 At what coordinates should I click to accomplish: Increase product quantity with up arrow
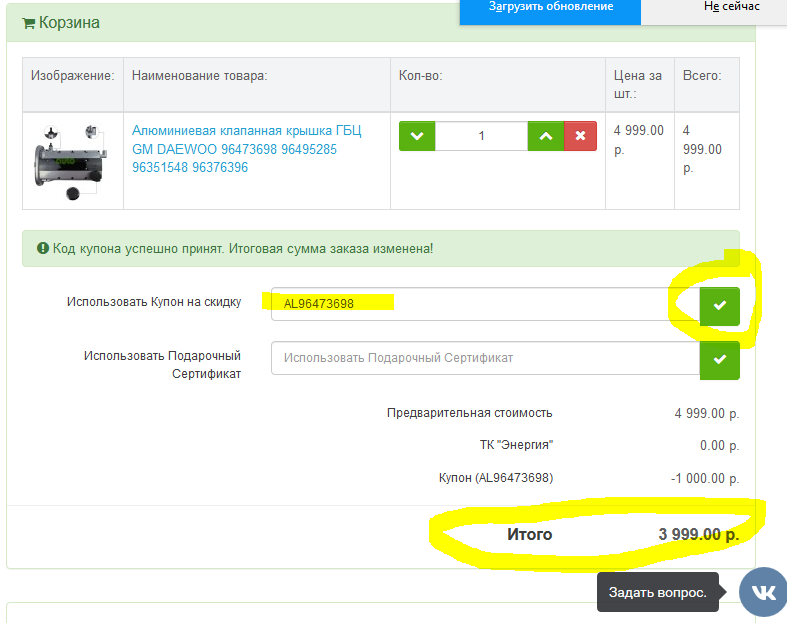coord(546,136)
